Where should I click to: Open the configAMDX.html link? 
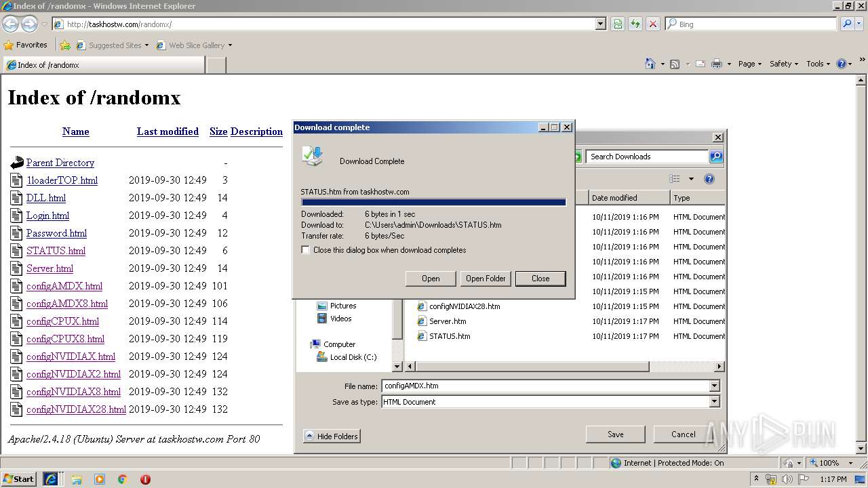click(x=64, y=286)
